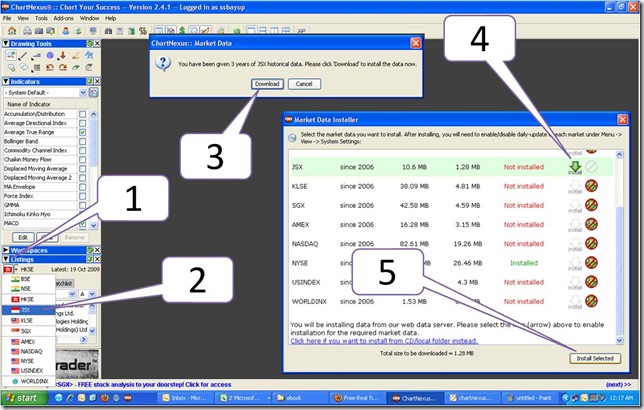Screen dimensions: 644x410
Task: Click the Windows Start button
Action: coord(24,398)
